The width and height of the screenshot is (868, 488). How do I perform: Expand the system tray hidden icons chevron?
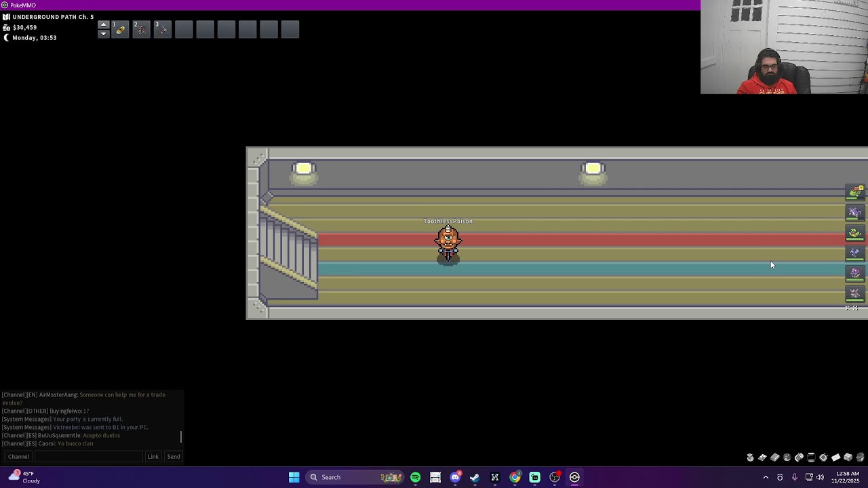pos(766,477)
